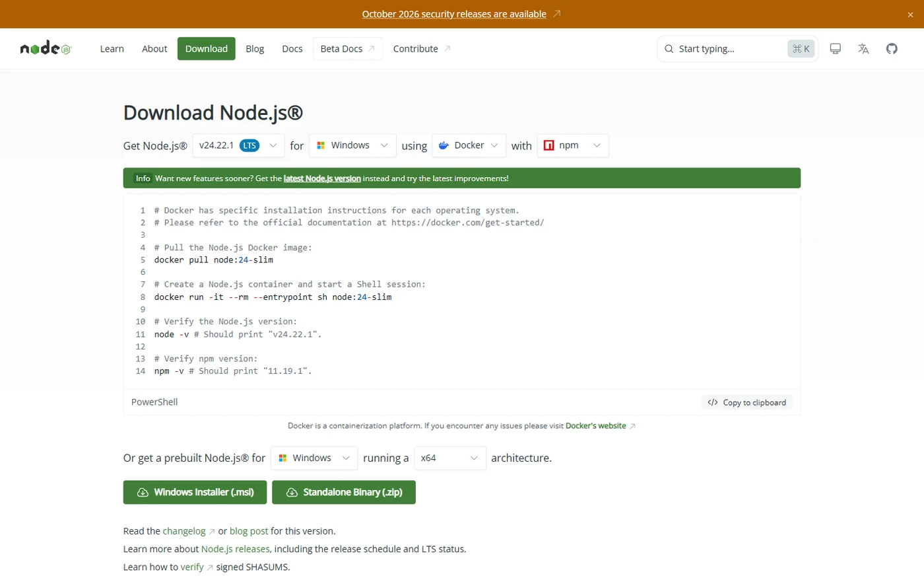This screenshot has width=924, height=578.
Task: Open the x64 architecture dropdown
Action: [450, 458]
